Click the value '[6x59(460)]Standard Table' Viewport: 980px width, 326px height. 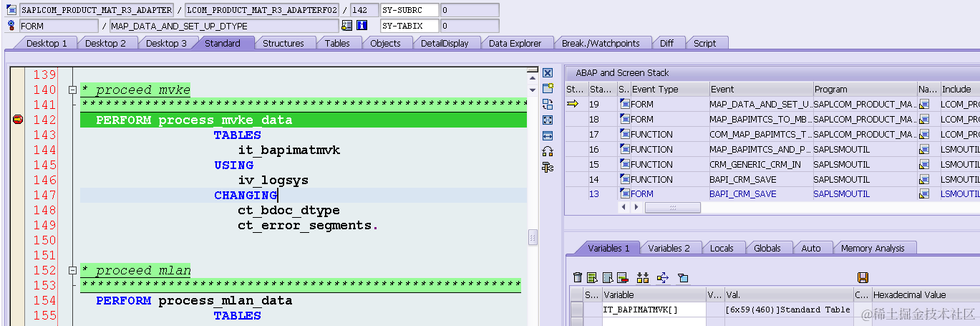pos(787,310)
